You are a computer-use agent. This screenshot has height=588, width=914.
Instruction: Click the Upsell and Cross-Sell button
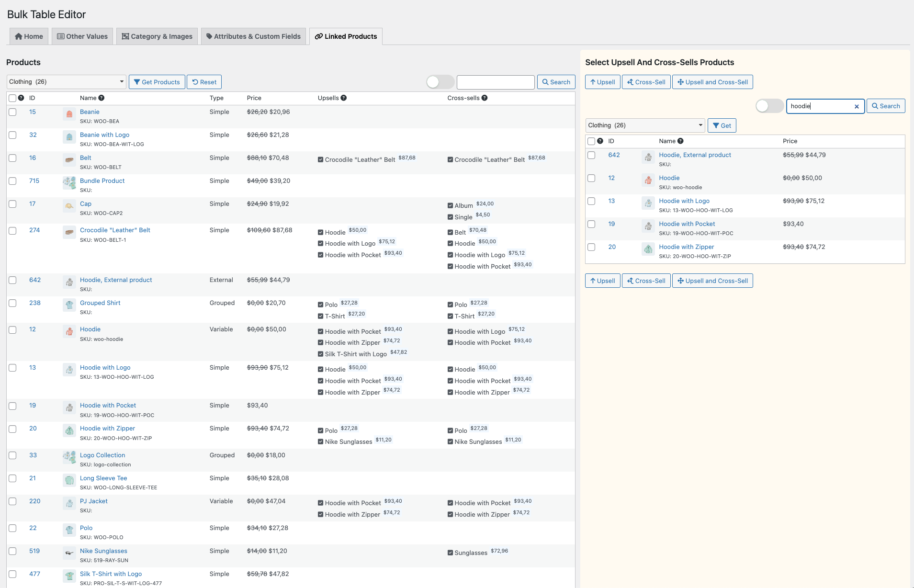click(x=712, y=81)
